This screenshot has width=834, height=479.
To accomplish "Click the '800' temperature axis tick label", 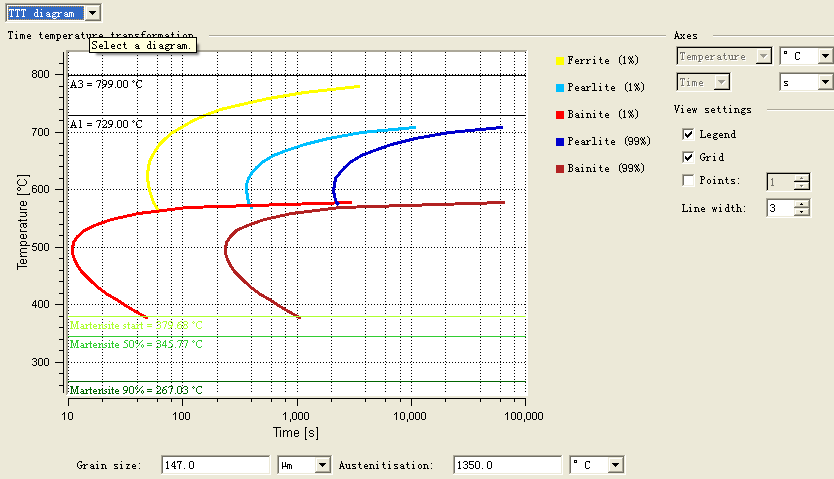I will coord(40,74).
